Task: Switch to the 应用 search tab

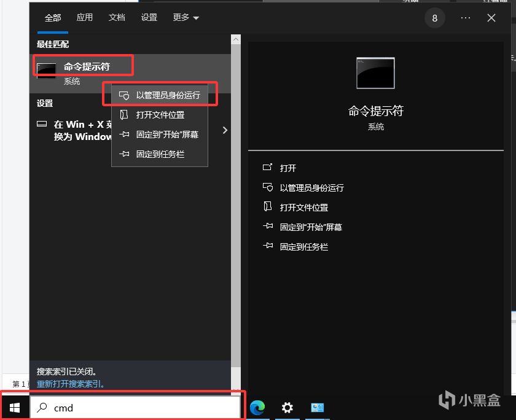Action: (x=85, y=17)
